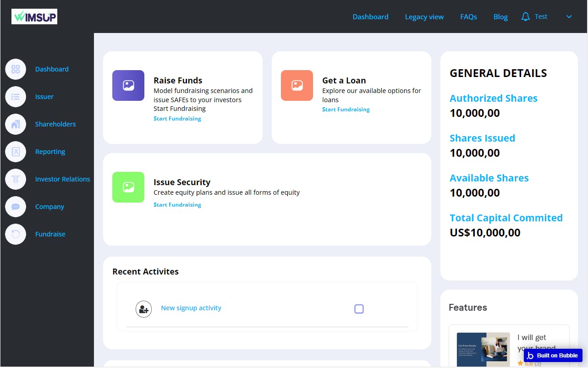Select Issuer in sidebar

[x=44, y=97]
